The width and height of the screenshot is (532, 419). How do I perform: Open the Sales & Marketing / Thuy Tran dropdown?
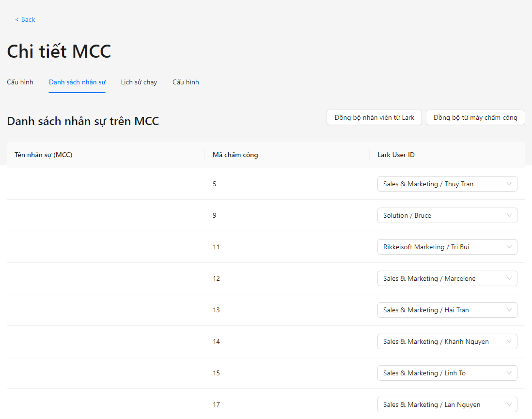click(x=447, y=184)
